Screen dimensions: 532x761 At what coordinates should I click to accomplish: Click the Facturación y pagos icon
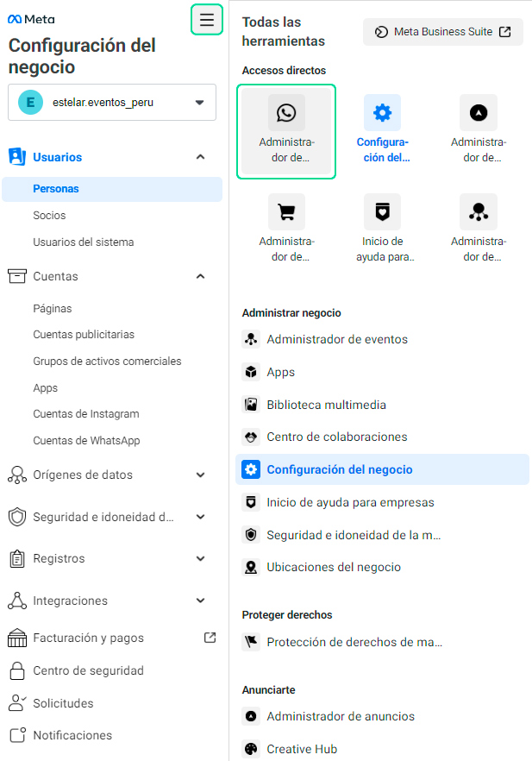click(x=17, y=638)
